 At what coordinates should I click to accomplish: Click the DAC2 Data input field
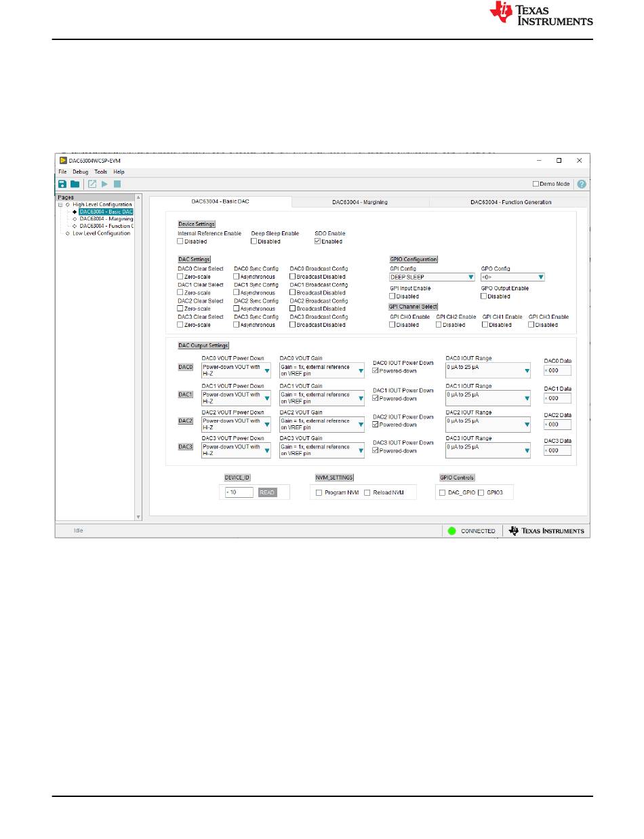(x=557, y=425)
